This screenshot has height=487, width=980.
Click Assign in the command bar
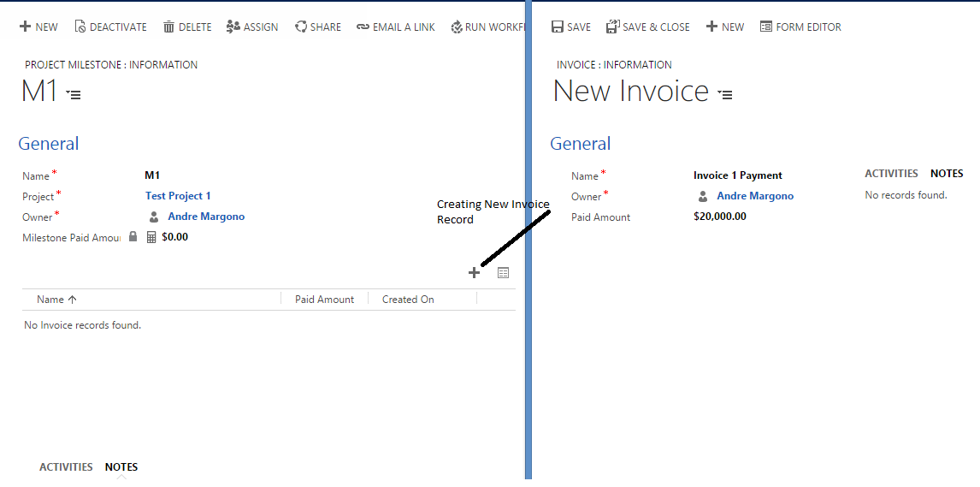tap(252, 27)
